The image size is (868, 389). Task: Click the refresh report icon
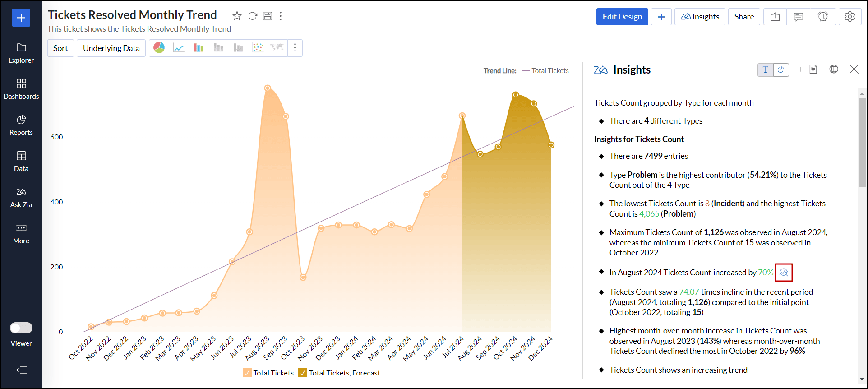pyautogui.click(x=253, y=16)
